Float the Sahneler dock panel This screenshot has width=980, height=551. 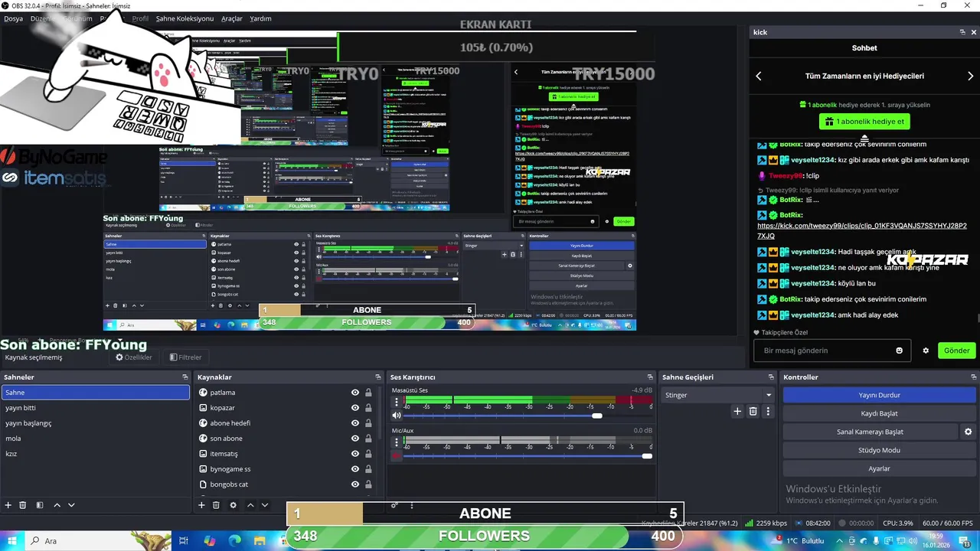[185, 377]
